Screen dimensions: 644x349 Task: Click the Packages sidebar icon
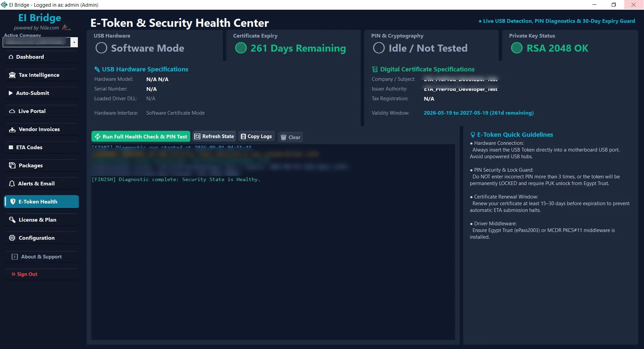point(12,166)
